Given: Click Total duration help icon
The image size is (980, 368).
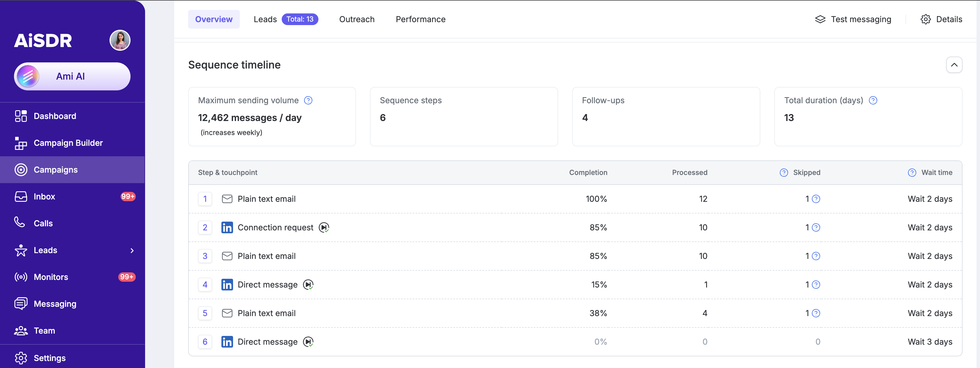Looking at the screenshot, I should point(873,101).
